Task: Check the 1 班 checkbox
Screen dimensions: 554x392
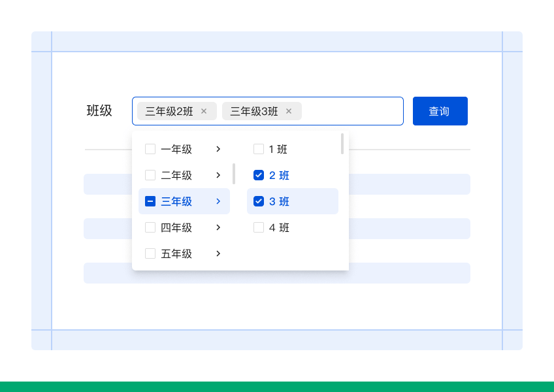Action: [x=259, y=149]
